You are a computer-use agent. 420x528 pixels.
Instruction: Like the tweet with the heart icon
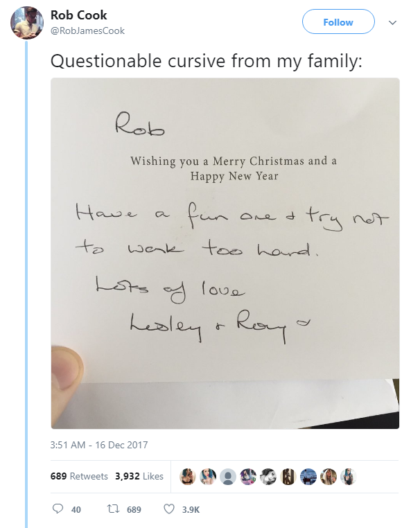tap(168, 509)
